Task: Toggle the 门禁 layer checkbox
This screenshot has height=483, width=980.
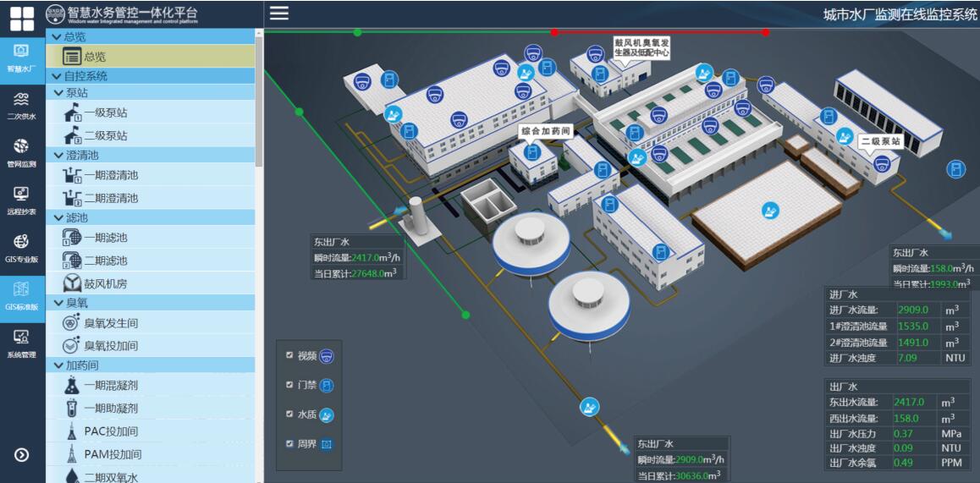Action: click(289, 385)
